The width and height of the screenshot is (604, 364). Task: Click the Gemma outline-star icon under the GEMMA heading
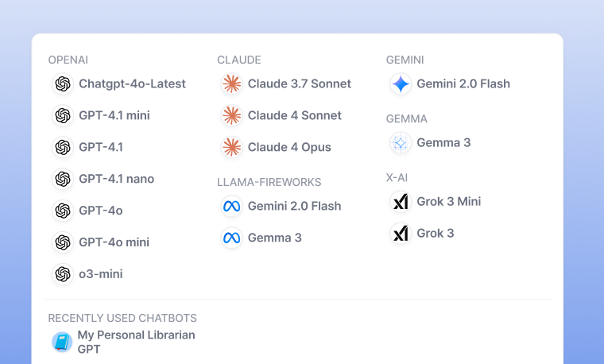[x=401, y=142]
